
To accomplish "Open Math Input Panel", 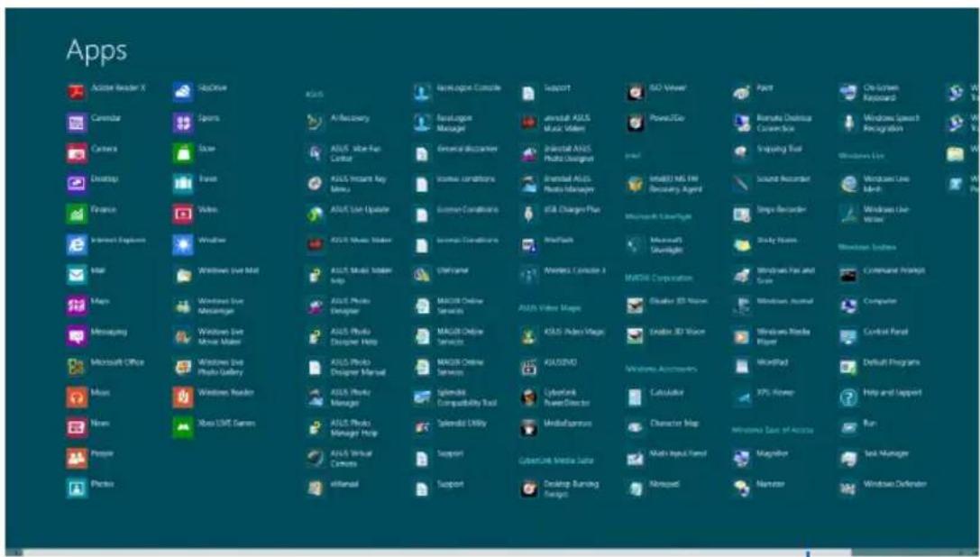I will tap(666, 458).
